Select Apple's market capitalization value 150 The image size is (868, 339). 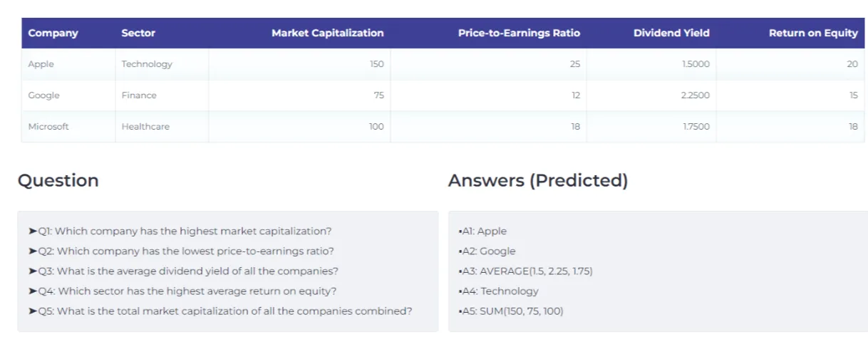click(376, 64)
